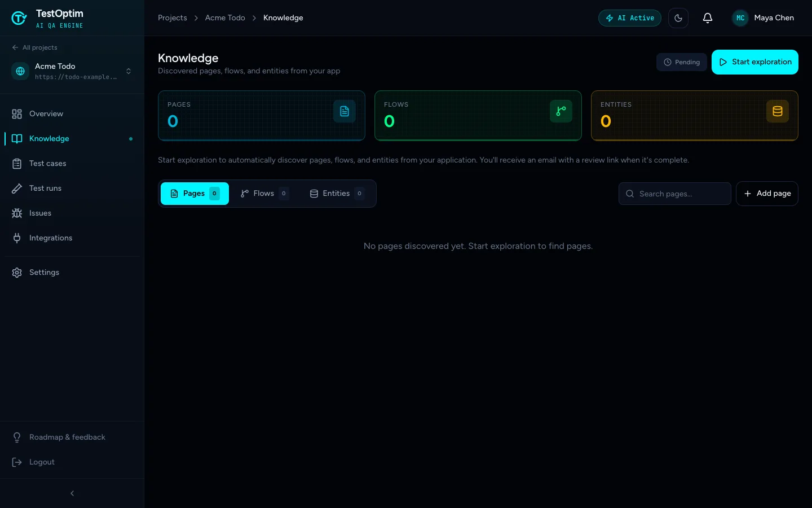
Task: Open Test cases in the sidebar
Action: [72, 164]
